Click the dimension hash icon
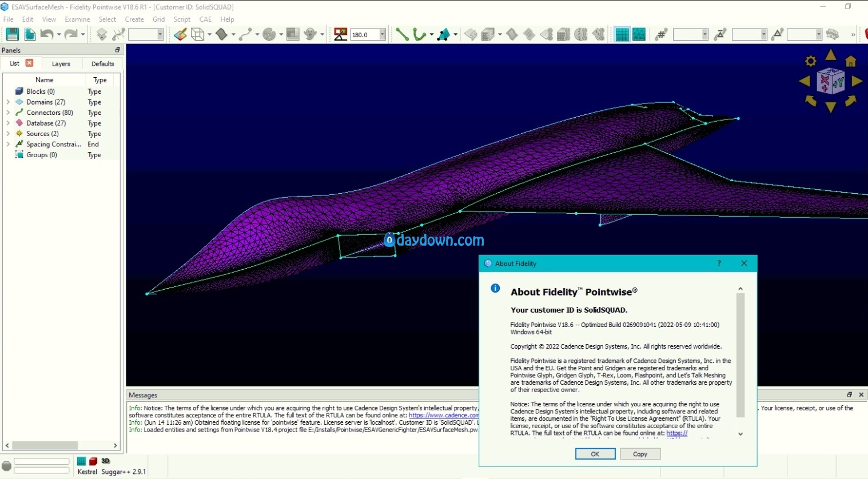The width and height of the screenshot is (868, 479). point(662,34)
